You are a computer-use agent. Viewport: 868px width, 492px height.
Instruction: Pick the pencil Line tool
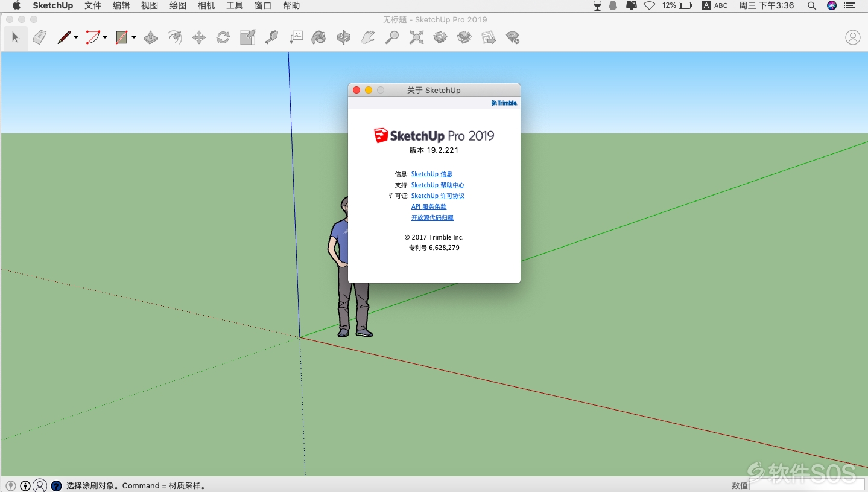tap(64, 37)
